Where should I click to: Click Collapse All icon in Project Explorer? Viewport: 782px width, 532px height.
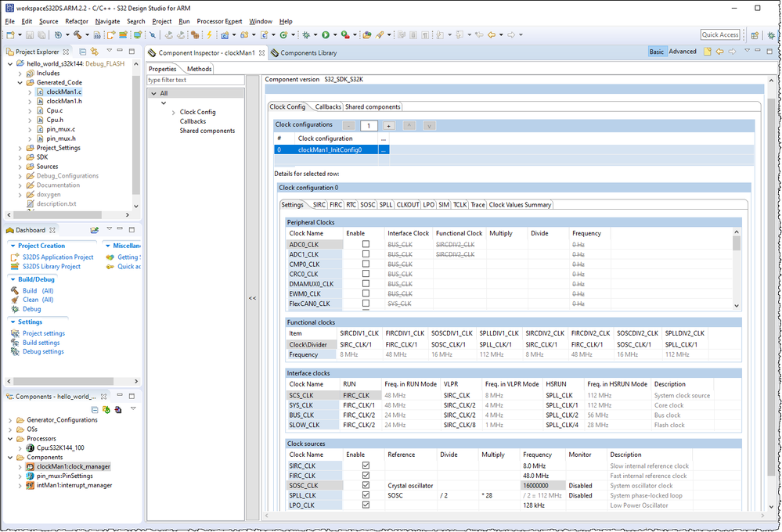pyautogui.click(x=83, y=52)
